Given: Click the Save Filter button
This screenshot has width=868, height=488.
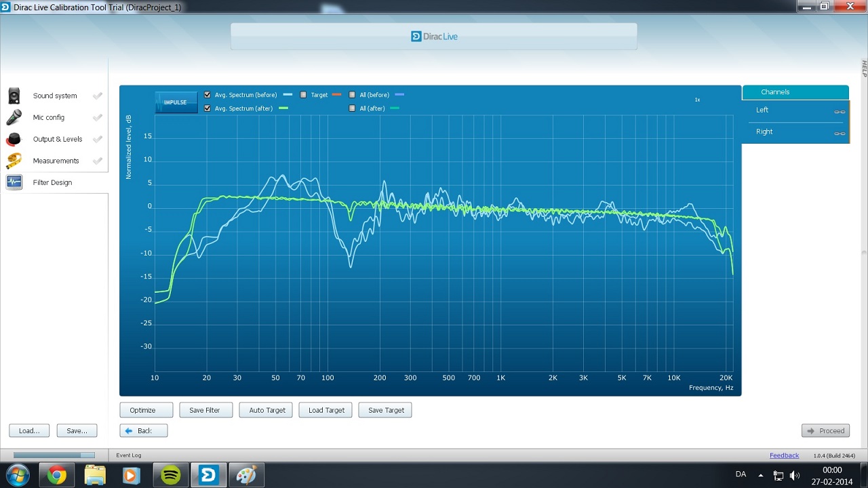Looking at the screenshot, I should (206, 410).
